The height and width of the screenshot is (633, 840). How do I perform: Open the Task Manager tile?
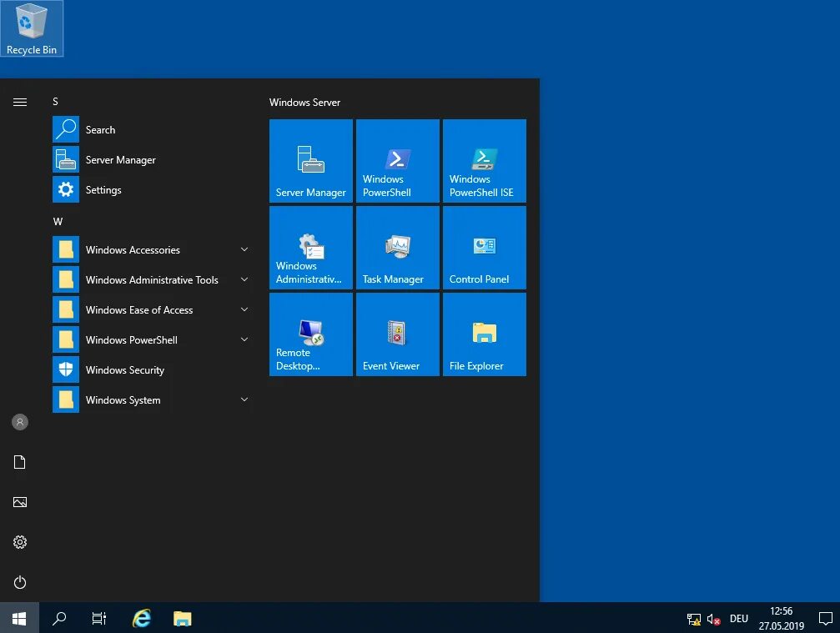click(398, 248)
